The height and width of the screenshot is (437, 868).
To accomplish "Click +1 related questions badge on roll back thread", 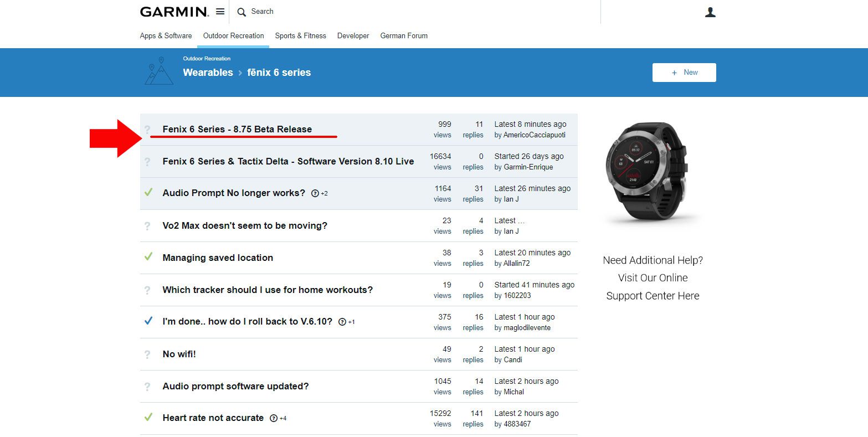I will point(347,322).
